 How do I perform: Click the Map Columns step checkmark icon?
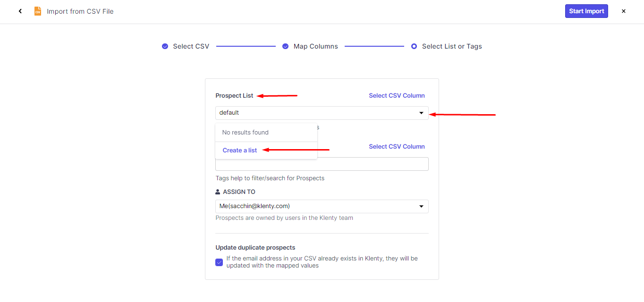286,46
